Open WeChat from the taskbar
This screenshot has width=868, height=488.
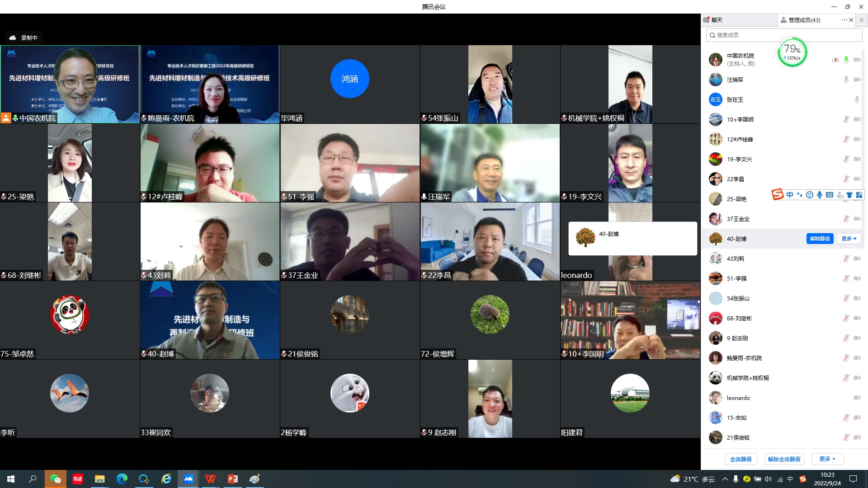[55, 479]
